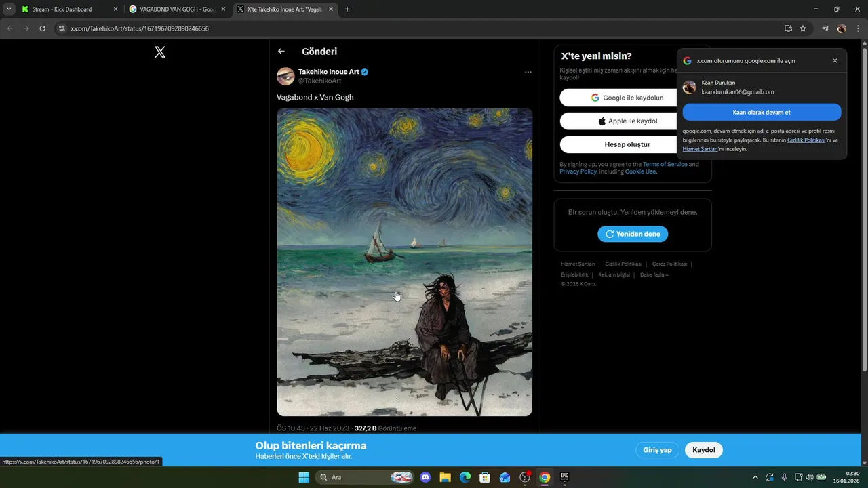The height and width of the screenshot is (488, 868).
Task: Open the Cookie Use link
Action: click(640, 172)
